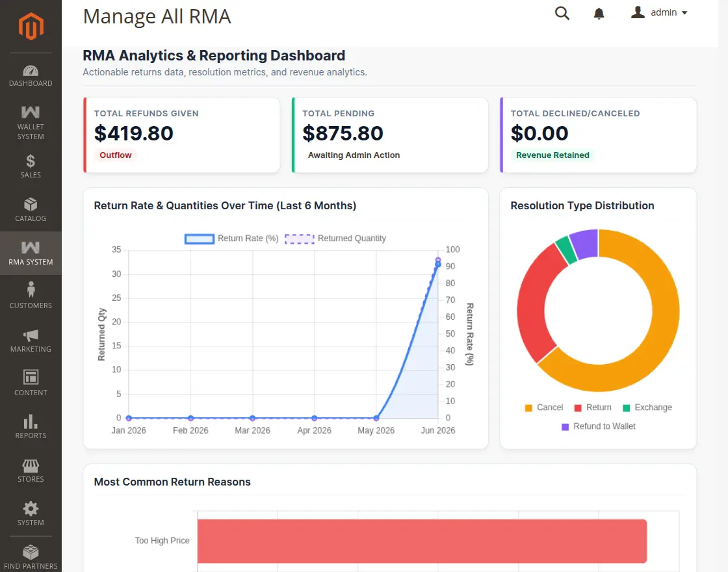
Task: Click the Too High Price axis label
Action: (162, 541)
